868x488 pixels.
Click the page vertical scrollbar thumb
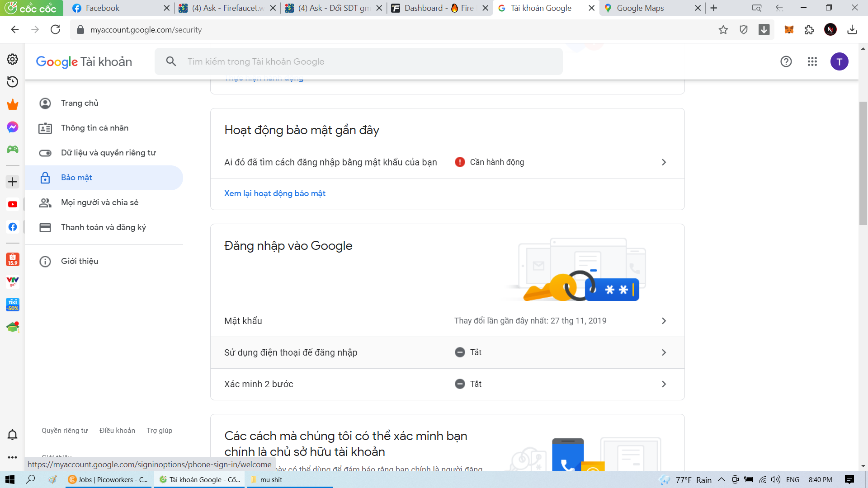[x=863, y=163]
